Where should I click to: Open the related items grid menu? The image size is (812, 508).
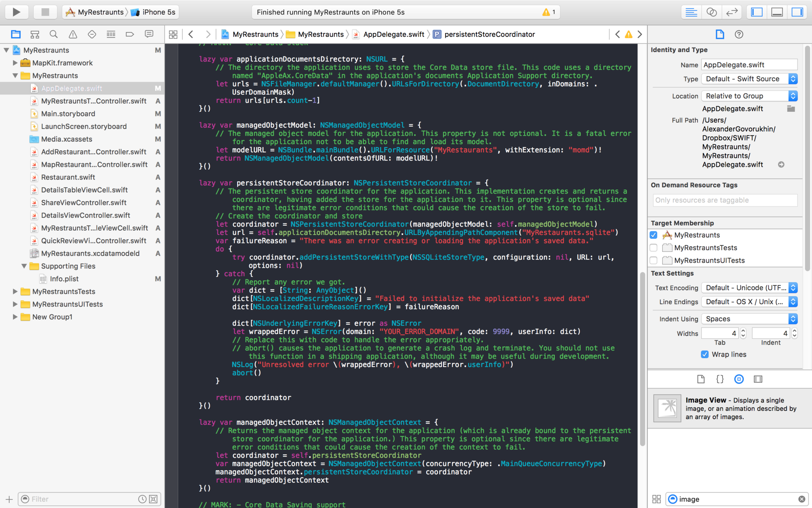pos(173,34)
